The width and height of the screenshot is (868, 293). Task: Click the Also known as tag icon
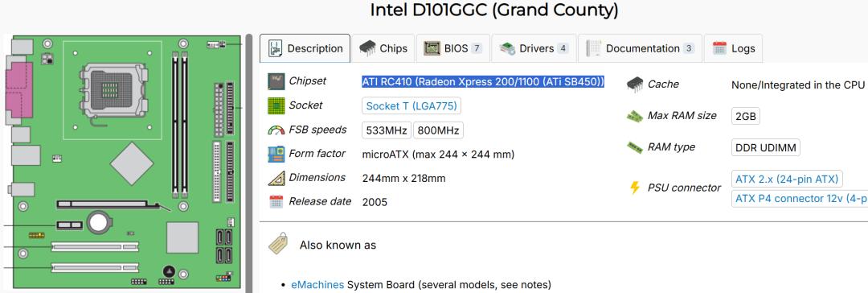(x=278, y=244)
